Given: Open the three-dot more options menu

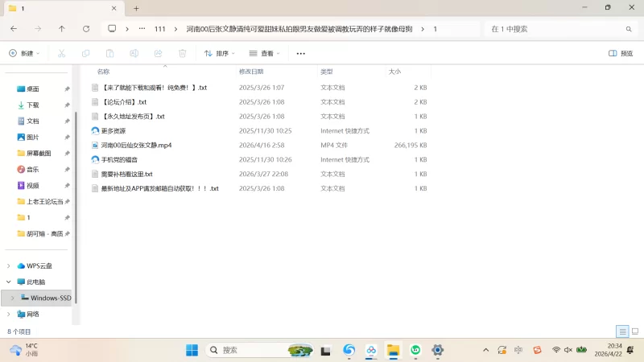Looking at the screenshot, I should click(300, 53).
